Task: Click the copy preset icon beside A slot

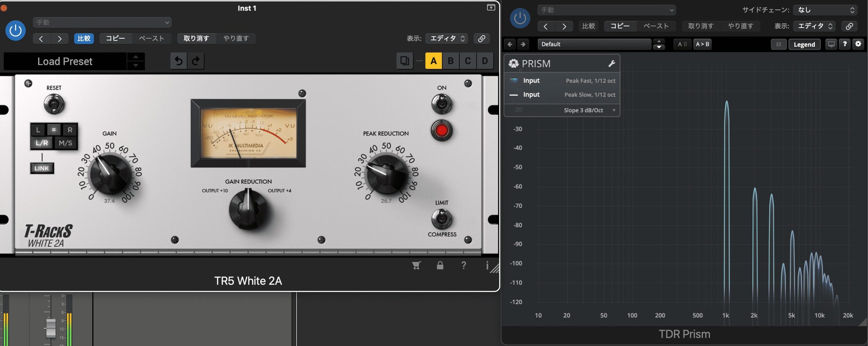Action: tap(404, 61)
